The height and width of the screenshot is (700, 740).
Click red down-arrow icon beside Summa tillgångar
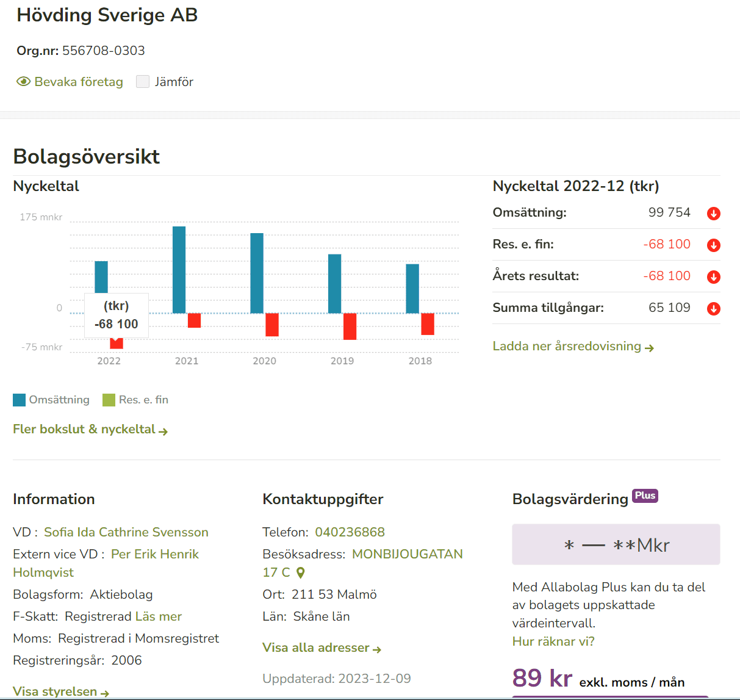point(714,309)
